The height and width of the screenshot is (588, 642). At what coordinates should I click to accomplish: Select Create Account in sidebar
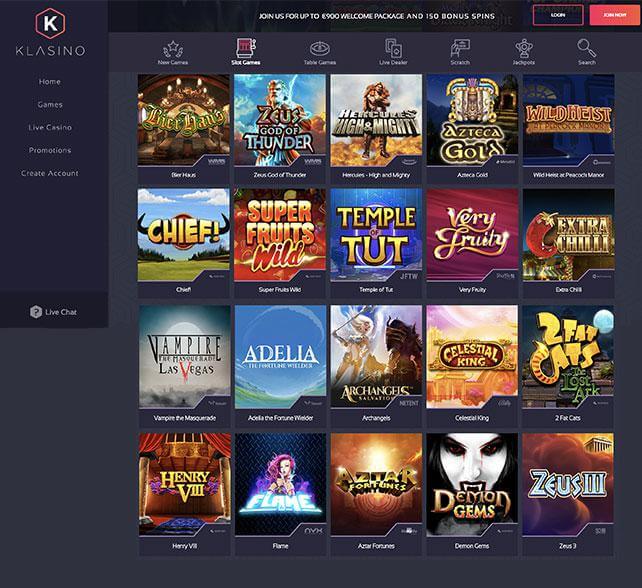coord(50,173)
